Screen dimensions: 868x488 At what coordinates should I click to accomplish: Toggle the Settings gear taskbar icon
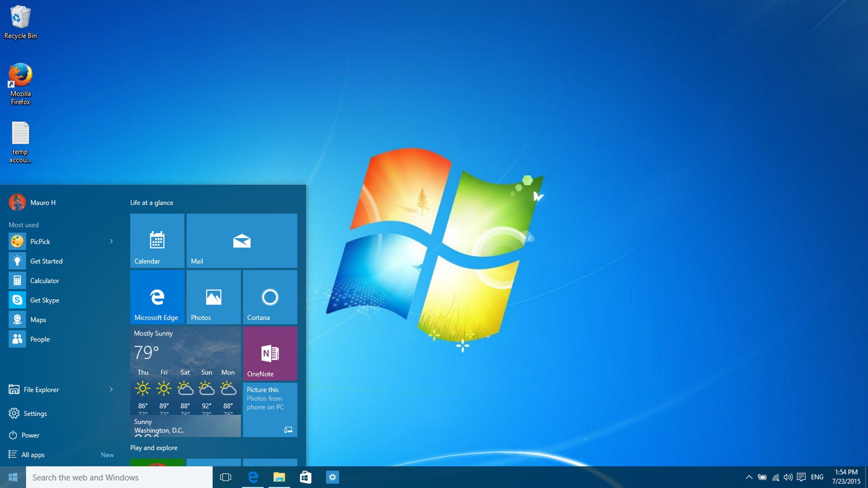click(x=332, y=477)
